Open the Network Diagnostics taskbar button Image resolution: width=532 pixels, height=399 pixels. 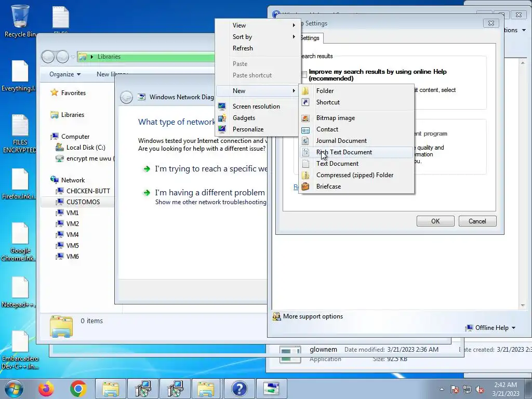pos(271,389)
